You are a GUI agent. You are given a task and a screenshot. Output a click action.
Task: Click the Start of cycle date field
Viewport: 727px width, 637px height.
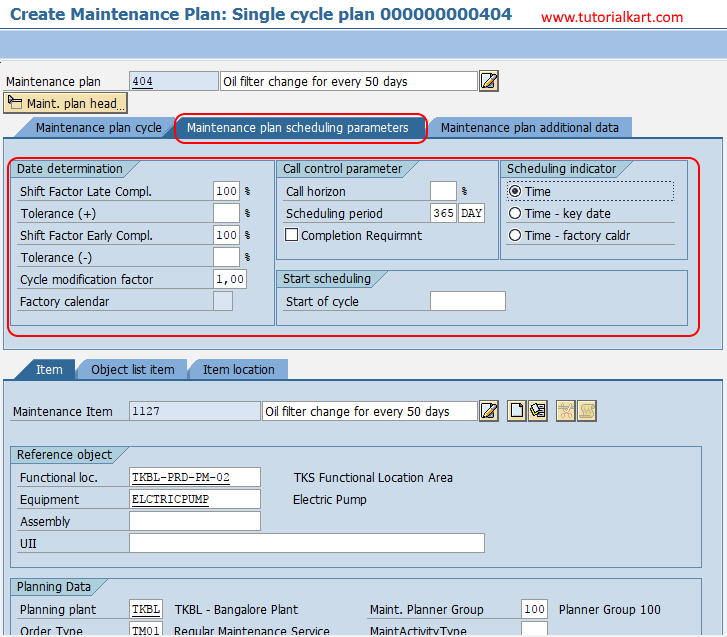click(x=468, y=301)
